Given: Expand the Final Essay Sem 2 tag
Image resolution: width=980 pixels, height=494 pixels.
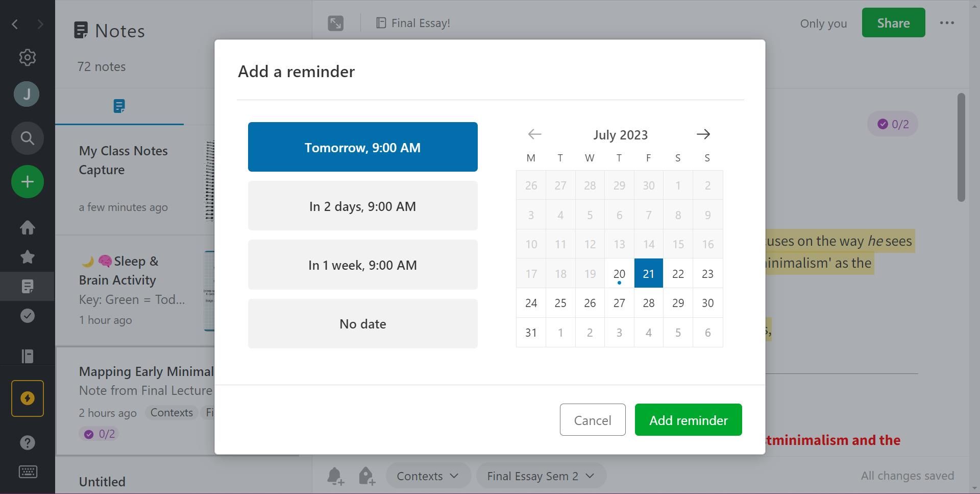Looking at the screenshot, I should click(541, 476).
